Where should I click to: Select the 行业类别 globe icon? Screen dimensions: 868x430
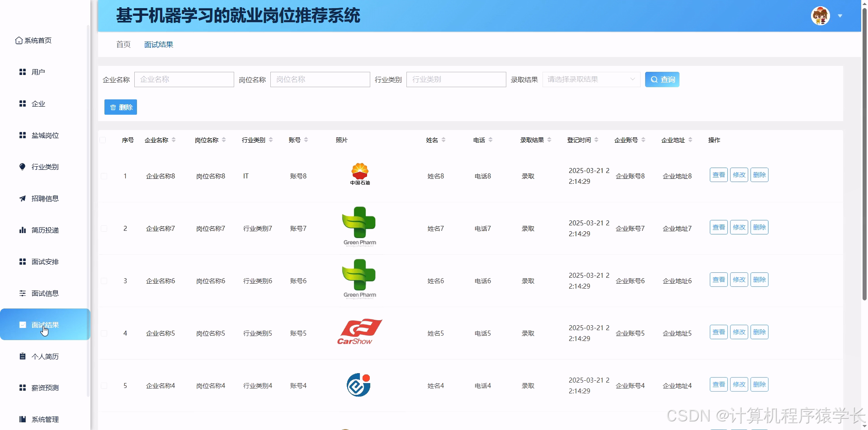23,166
